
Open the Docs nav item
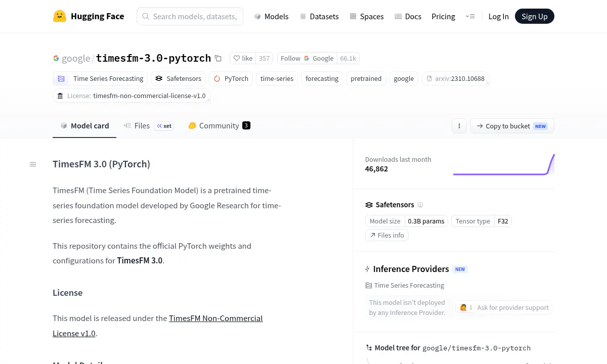coord(408,16)
